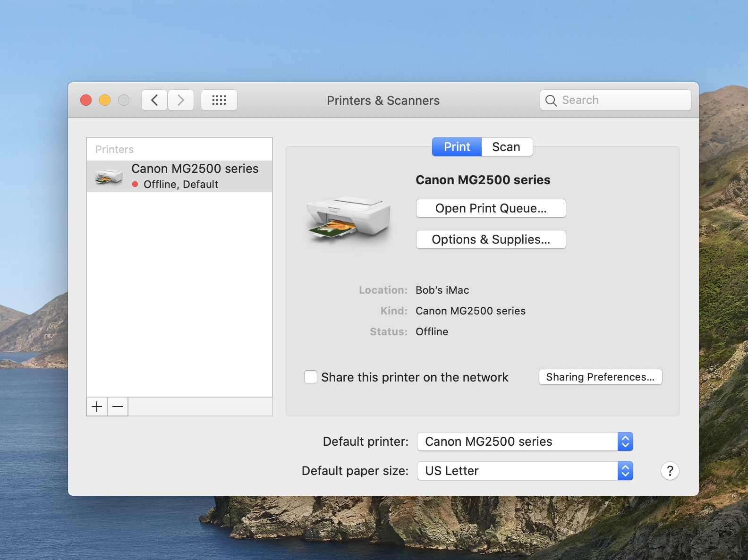Close the window with the red button
Viewport: 748px width, 560px height.
click(x=86, y=100)
